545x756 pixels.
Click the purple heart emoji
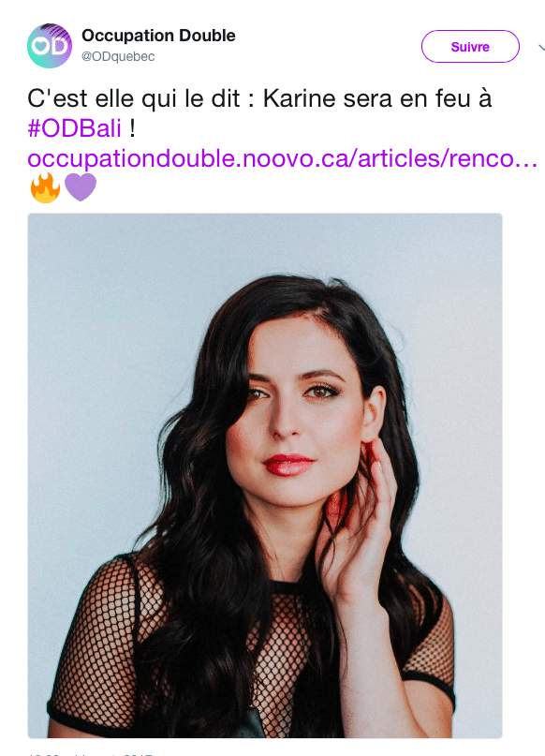[80, 187]
